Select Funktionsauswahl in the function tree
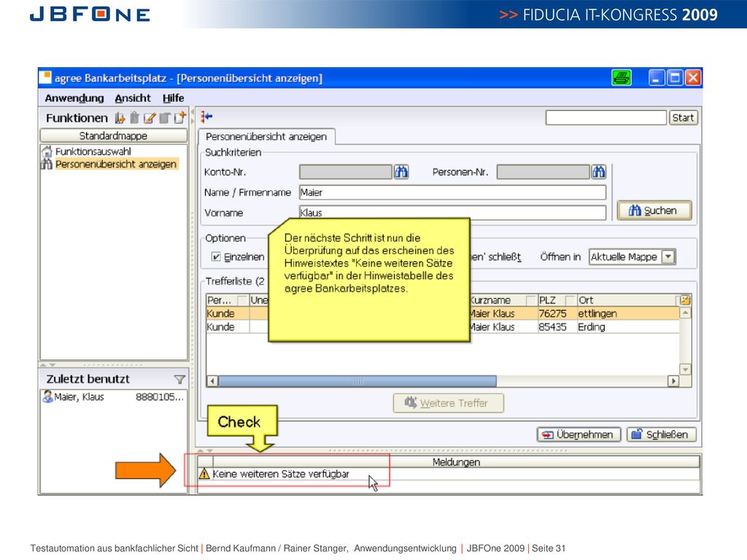Screen dimensions: 747x560 pos(93,152)
